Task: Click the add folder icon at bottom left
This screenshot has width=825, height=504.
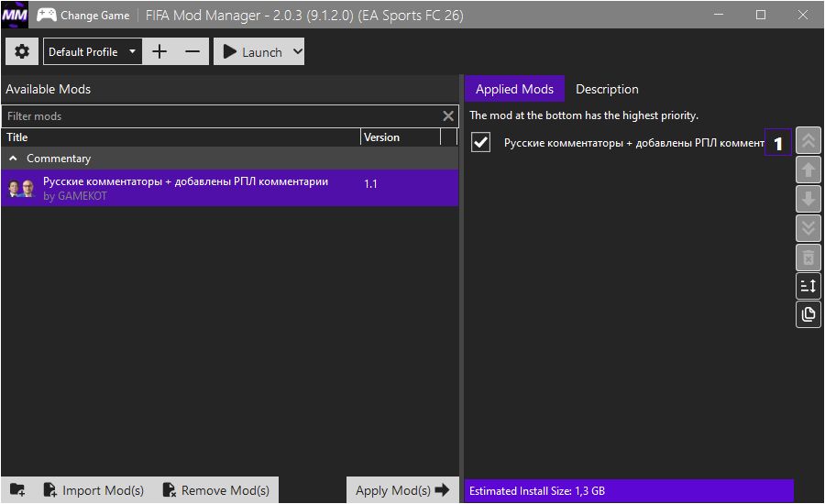Action: (18, 490)
